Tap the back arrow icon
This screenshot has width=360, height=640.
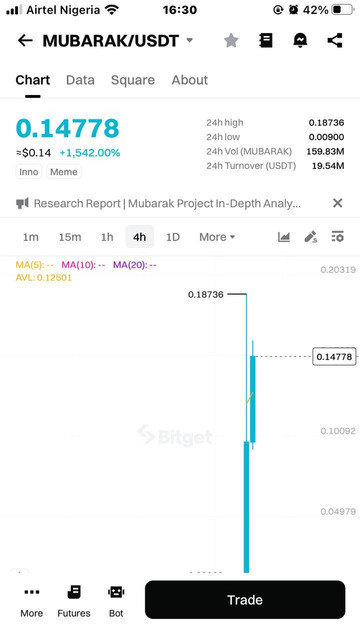click(25, 40)
